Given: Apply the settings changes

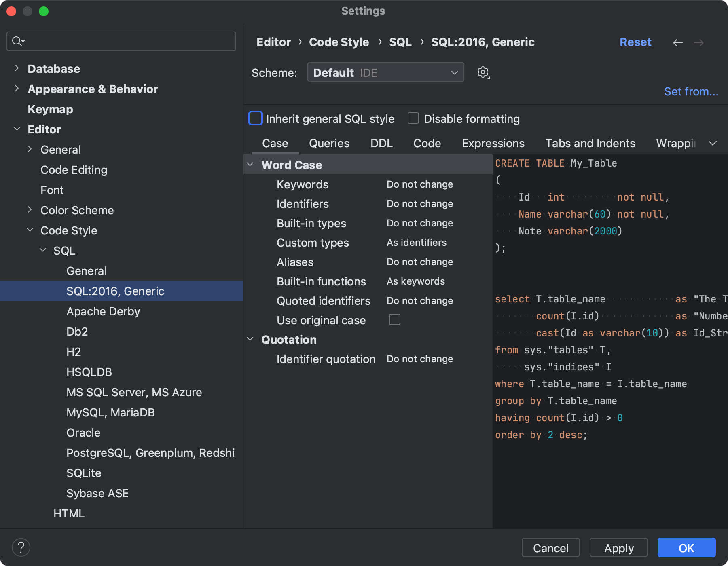Looking at the screenshot, I should 618,548.
